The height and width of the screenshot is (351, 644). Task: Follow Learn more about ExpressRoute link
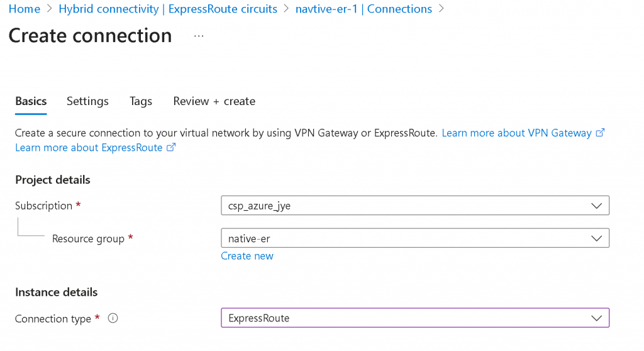[89, 148]
